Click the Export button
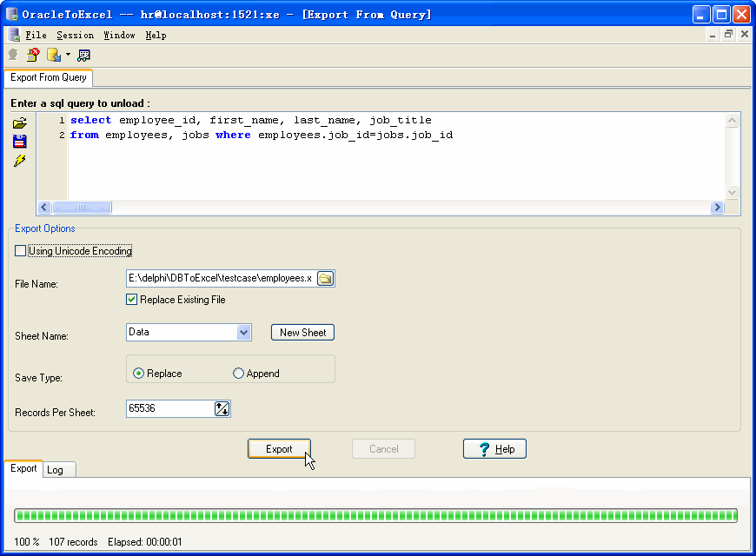This screenshot has height=556, width=756. [x=279, y=449]
